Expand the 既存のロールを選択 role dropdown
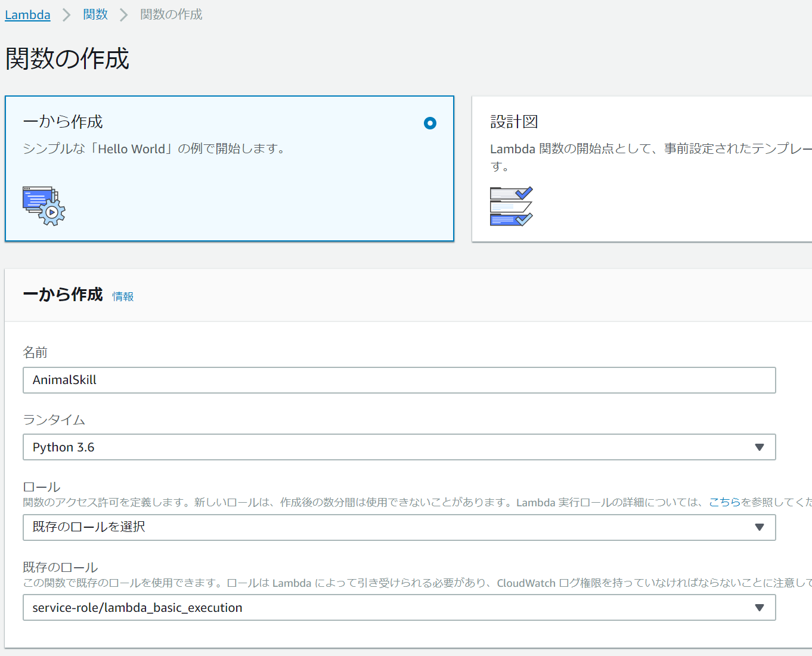 (x=399, y=527)
